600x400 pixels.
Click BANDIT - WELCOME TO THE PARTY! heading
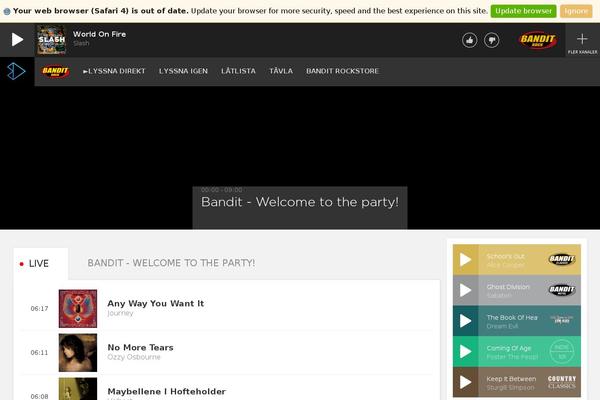coord(171,263)
